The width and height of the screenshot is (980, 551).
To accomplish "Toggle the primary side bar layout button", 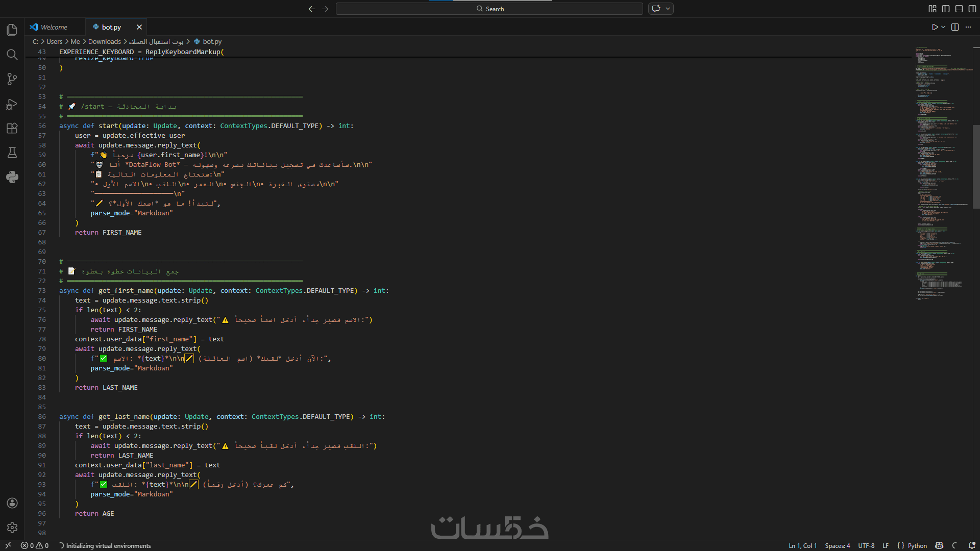I will pyautogui.click(x=946, y=9).
